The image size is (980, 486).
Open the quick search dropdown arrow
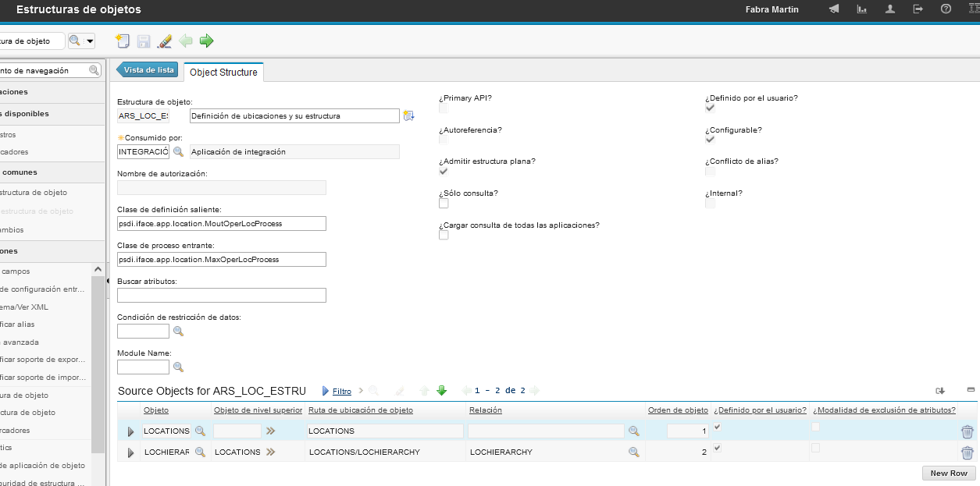(x=90, y=41)
